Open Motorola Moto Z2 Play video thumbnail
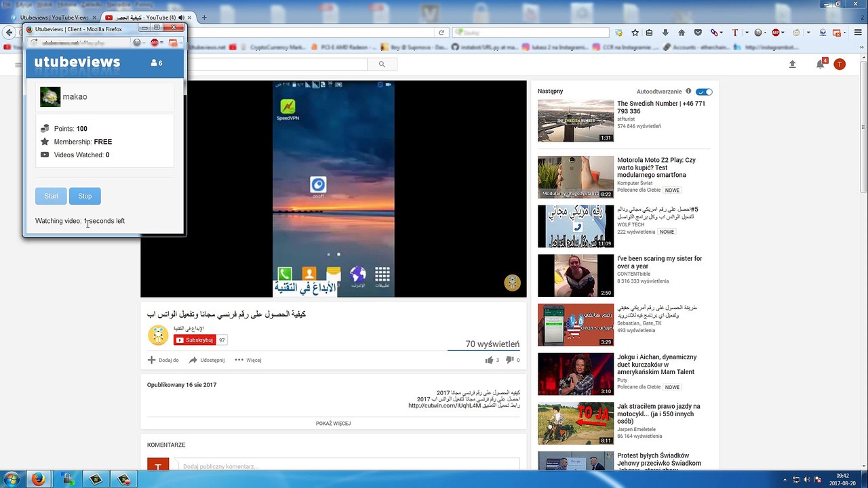The width and height of the screenshot is (868, 488). (576, 177)
